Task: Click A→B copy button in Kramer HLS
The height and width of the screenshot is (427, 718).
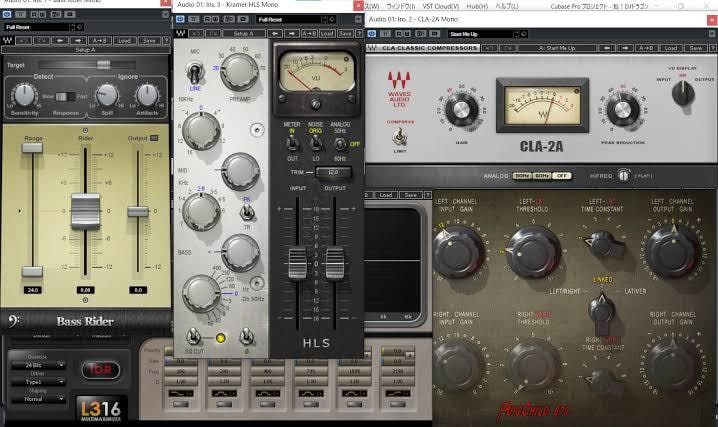Action: [309, 33]
